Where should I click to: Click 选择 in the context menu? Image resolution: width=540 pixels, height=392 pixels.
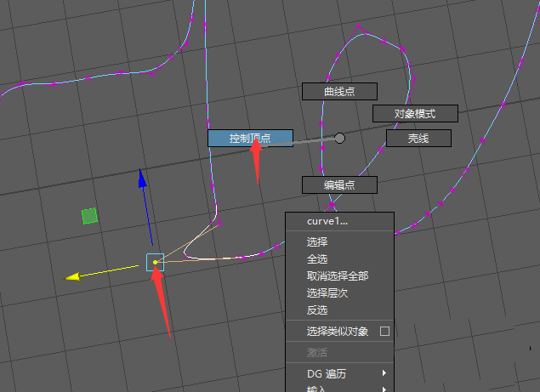pyautogui.click(x=317, y=242)
